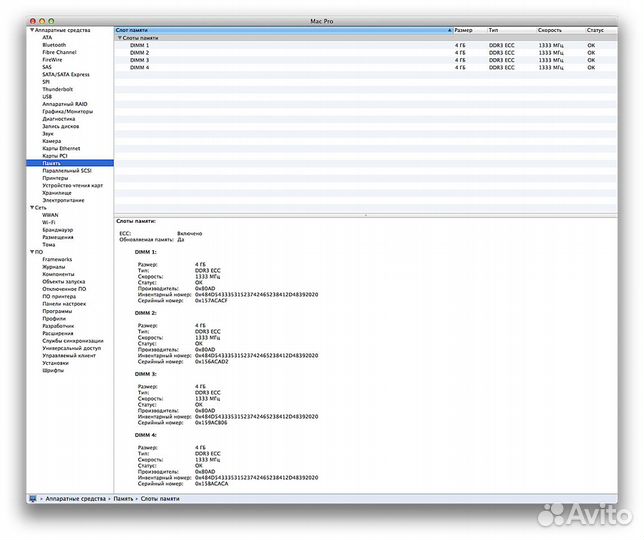Image resolution: width=644 pixels, height=540 pixels.
Task: Collapse the Слоты памяти group row
Action: click(120, 38)
